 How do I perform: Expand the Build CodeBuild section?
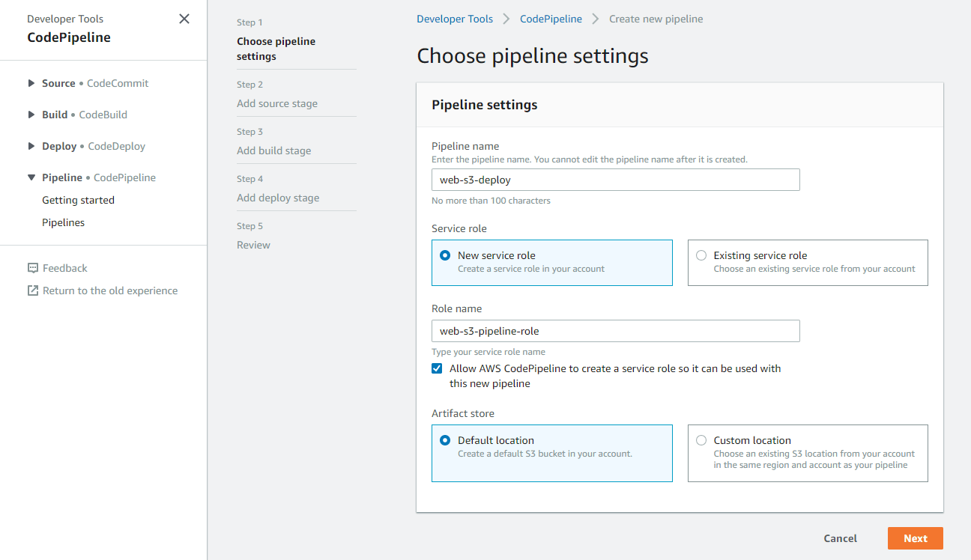click(x=31, y=115)
